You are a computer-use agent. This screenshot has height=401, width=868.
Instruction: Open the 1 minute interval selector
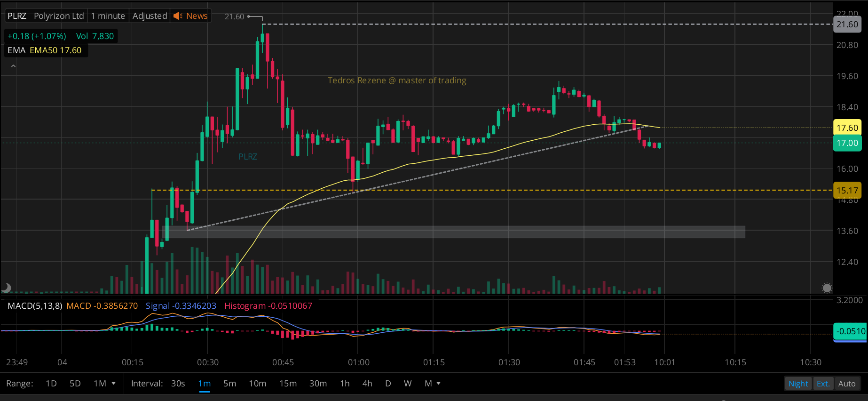(x=108, y=16)
